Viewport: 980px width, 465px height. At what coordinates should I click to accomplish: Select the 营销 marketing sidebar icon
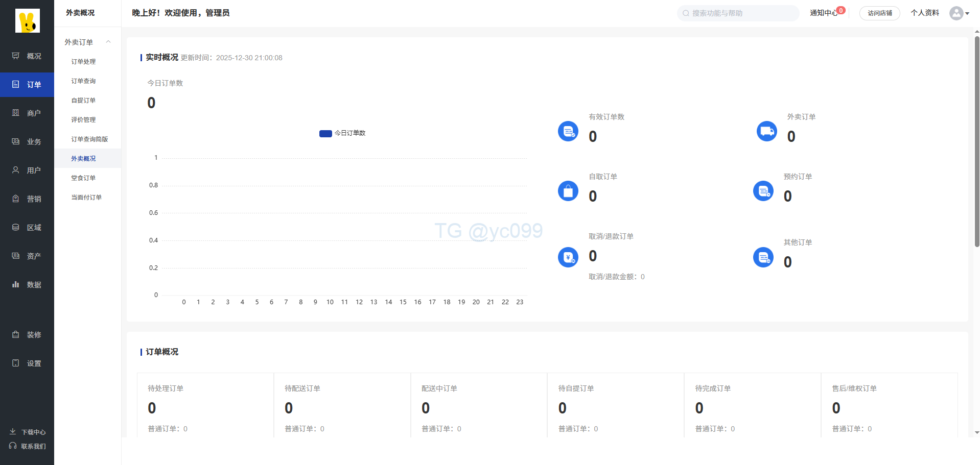pos(16,199)
